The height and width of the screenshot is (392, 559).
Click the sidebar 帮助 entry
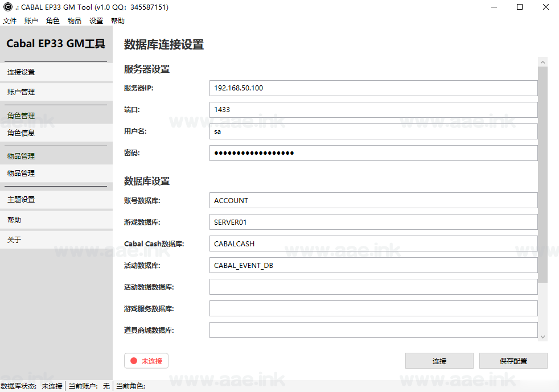tap(56, 220)
